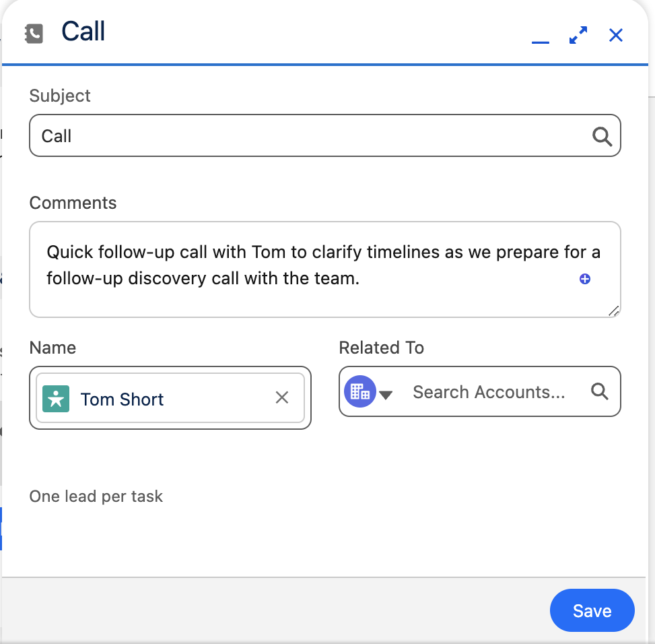Select the lead avatar icon on Tom Short
The image size is (655, 644).
click(x=56, y=399)
